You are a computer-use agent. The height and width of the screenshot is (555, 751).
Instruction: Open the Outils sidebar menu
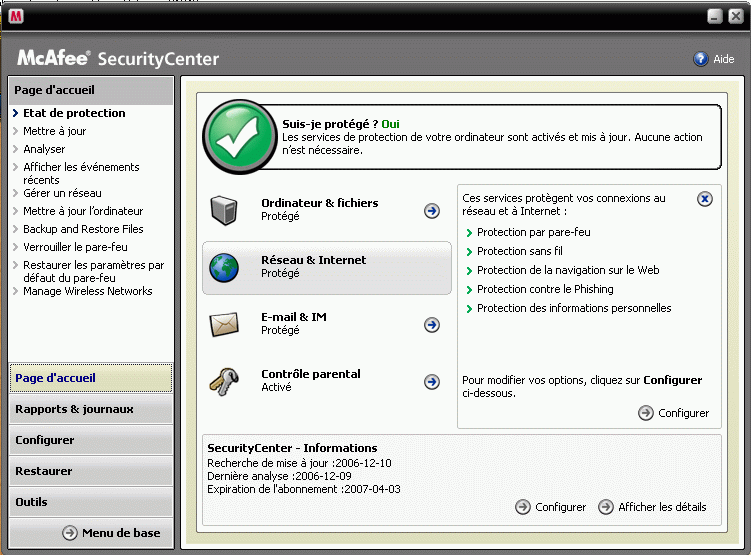point(91,502)
